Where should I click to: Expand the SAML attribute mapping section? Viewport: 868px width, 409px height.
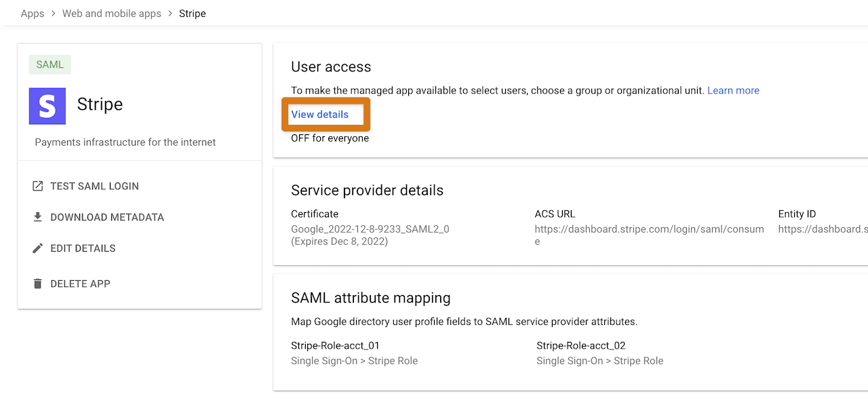point(371,298)
